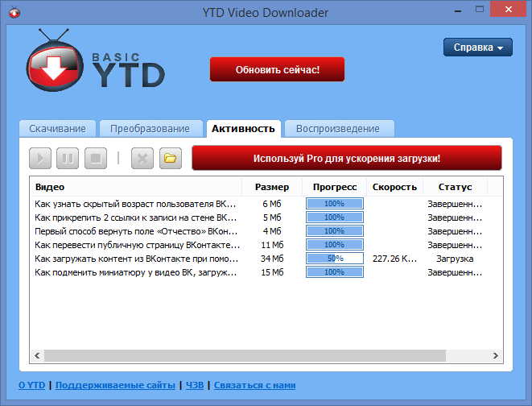Click the 50% progress bar of downloading video
Image resolution: width=532 pixels, height=406 pixels.
coord(335,259)
